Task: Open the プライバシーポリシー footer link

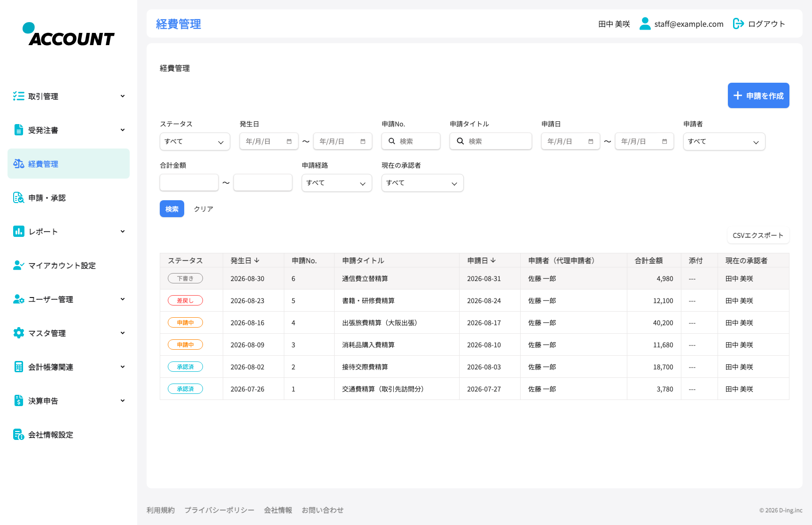Action: [219, 510]
